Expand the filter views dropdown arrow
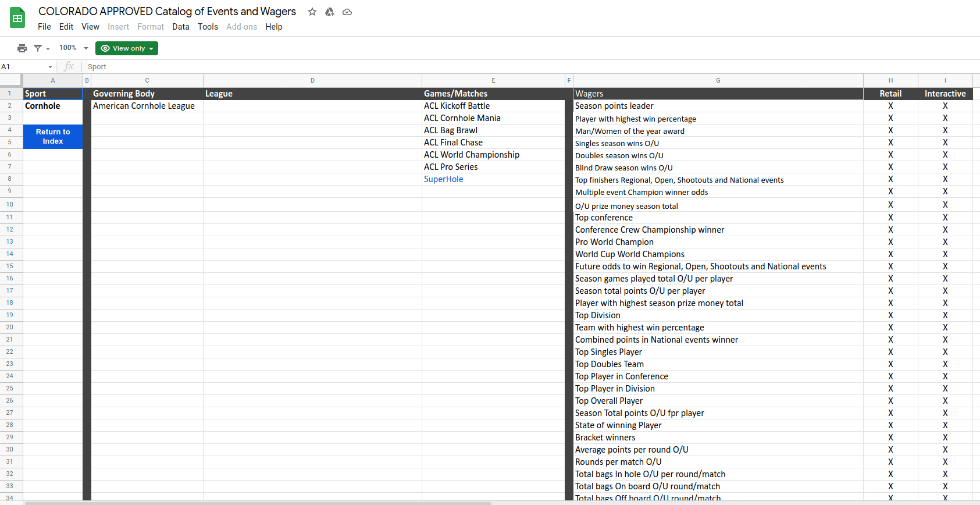The height and width of the screenshot is (505, 980). pos(48,49)
